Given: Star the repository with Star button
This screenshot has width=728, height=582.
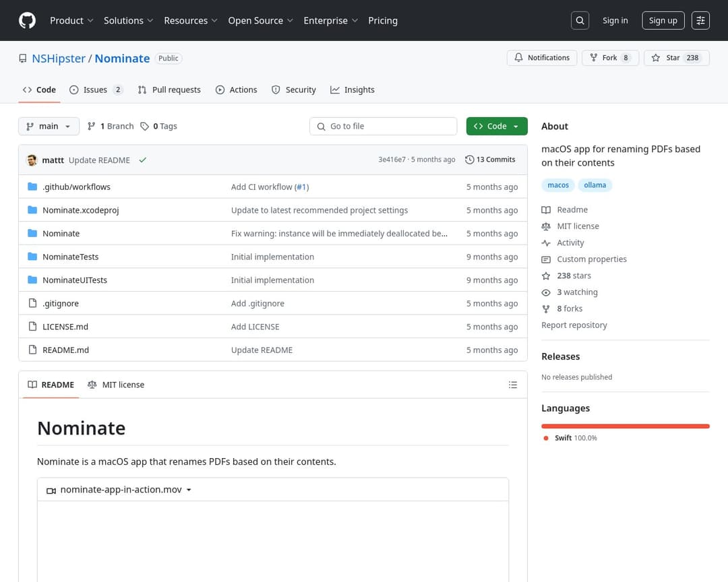Looking at the screenshot, I should click(x=677, y=57).
